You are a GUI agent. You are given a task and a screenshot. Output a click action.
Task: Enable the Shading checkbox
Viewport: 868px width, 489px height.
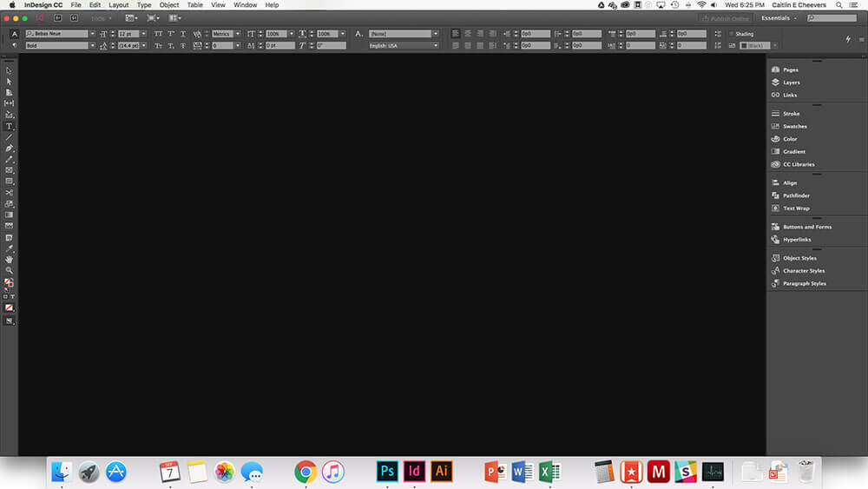731,34
